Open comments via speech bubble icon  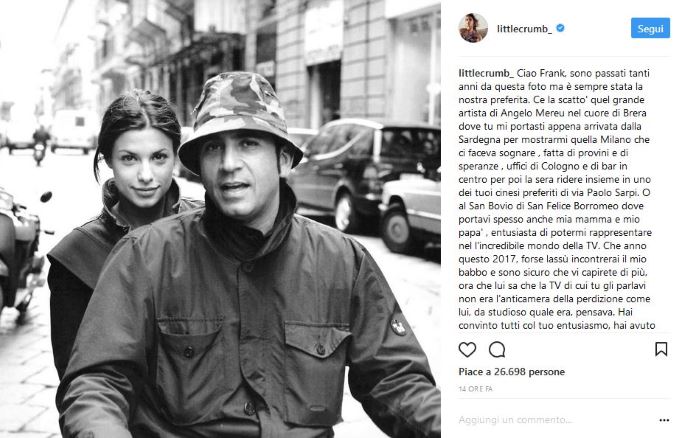pos(497,349)
